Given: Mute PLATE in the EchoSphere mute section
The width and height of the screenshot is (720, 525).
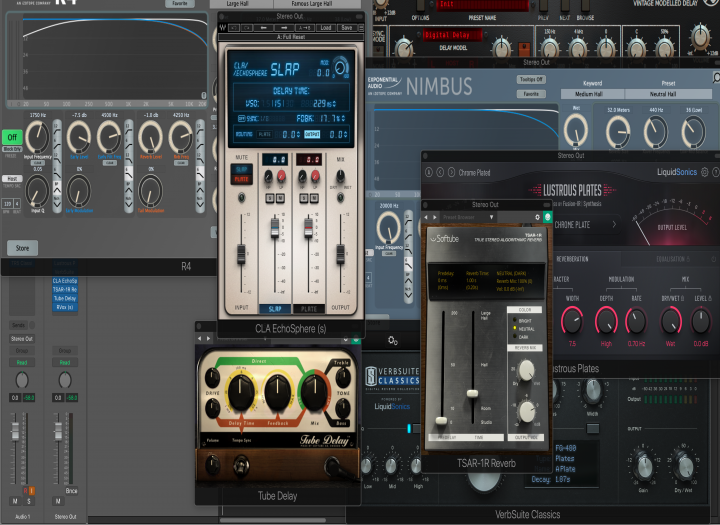Looking at the screenshot, I should click(x=242, y=179).
